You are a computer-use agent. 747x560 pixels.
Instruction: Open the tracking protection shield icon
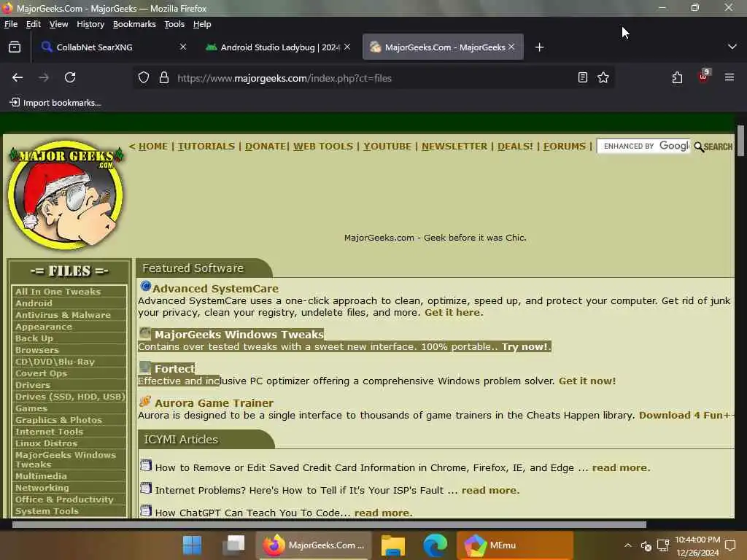[144, 77]
